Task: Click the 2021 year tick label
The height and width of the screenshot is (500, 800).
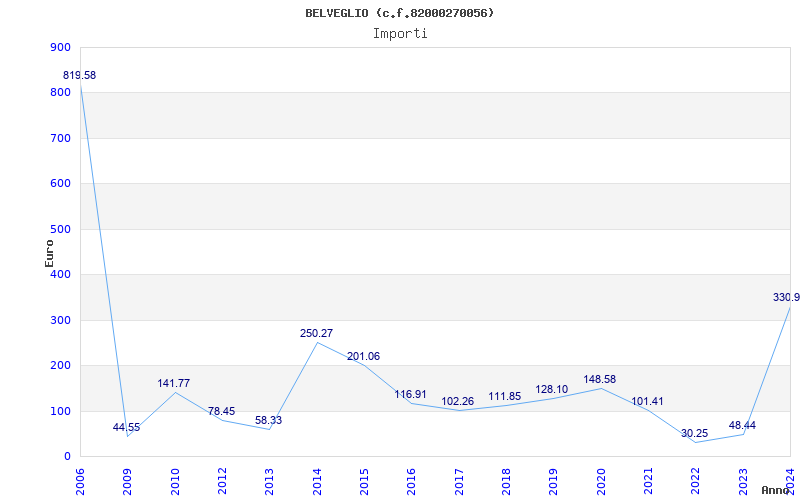Action: [648, 482]
